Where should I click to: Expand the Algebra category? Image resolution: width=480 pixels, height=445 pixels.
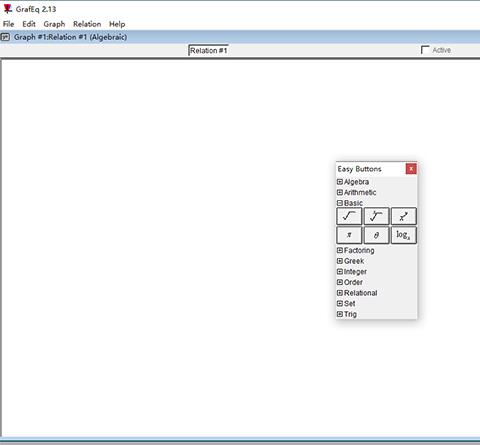tap(340, 182)
